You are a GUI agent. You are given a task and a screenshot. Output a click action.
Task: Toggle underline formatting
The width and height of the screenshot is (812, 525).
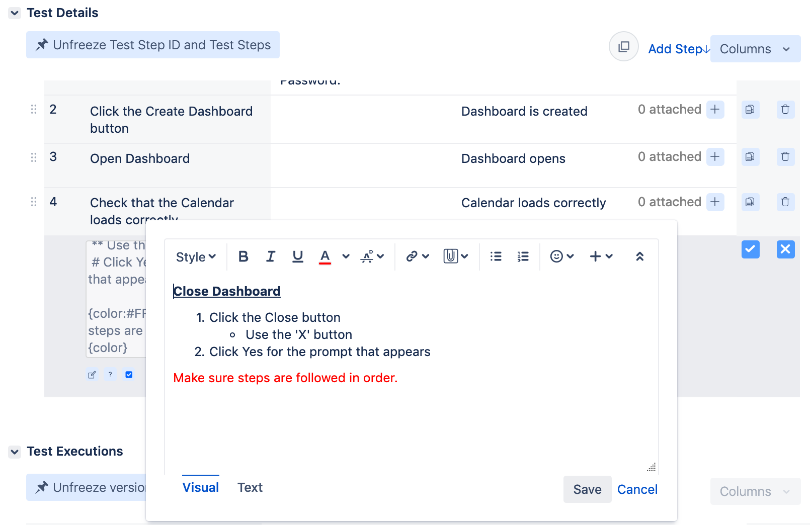tap(298, 256)
